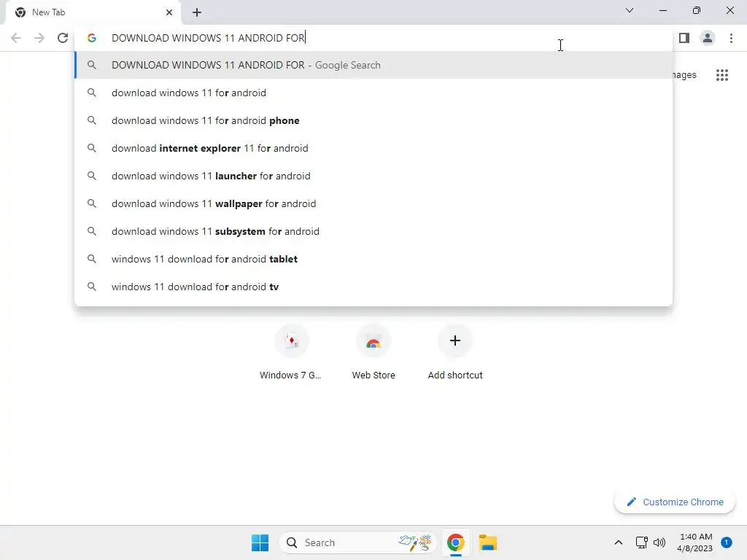Open the Windows Start button

[260, 542]
